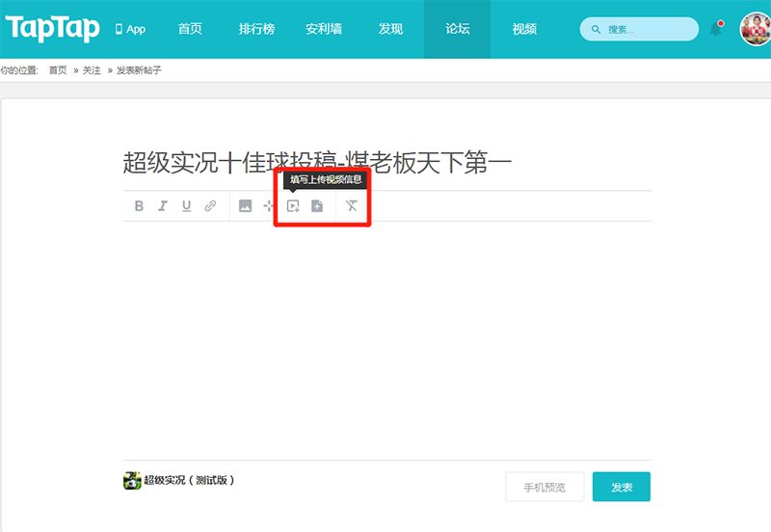Click the divider line insert icon

(269, 205)
